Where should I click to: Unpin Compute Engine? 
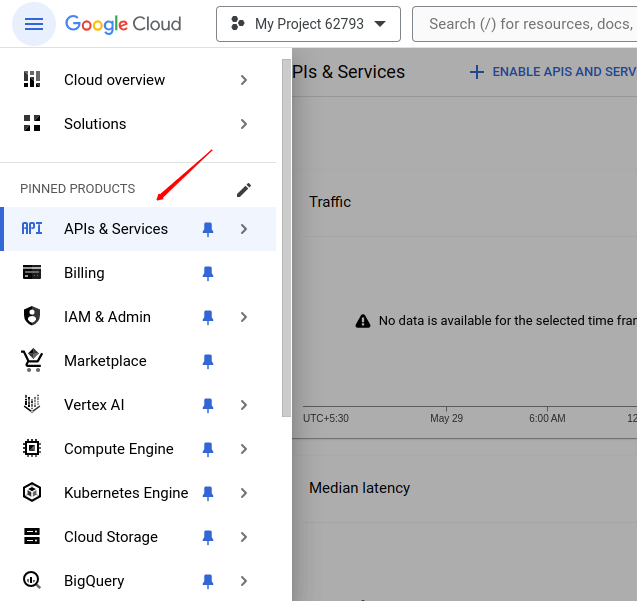(208, 449)
